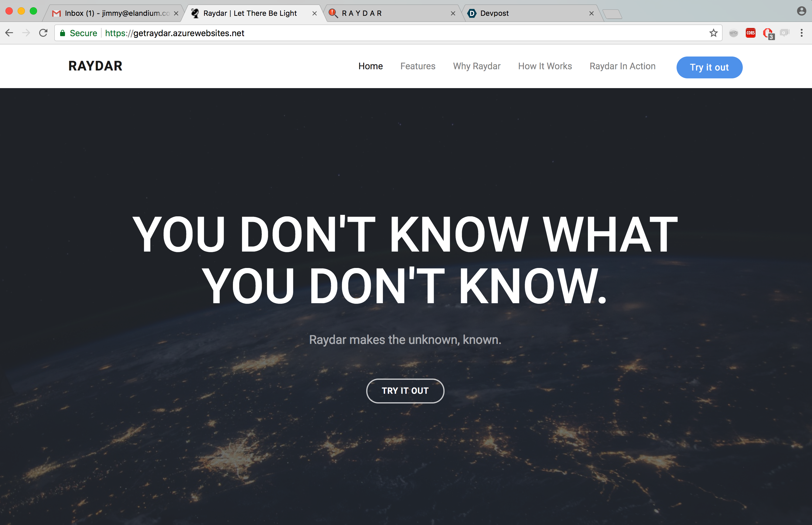
Task: Close the Raydar Let There Be Light tab
Action: [x=315, y=13]
